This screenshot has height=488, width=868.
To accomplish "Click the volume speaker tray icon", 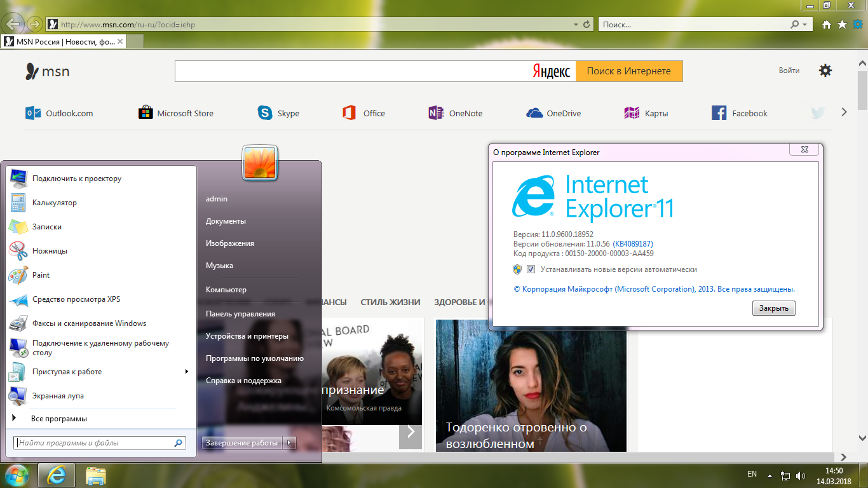I will (801, 475).
